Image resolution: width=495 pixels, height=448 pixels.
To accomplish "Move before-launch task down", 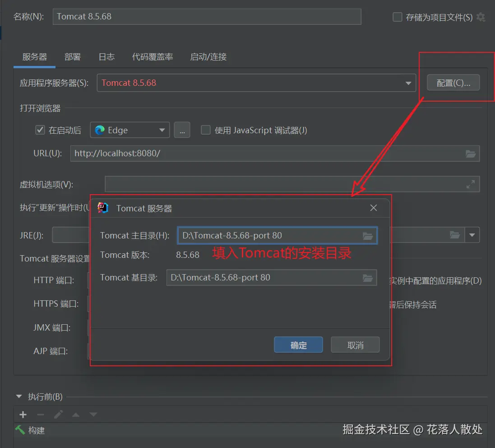I will (93, 414).
